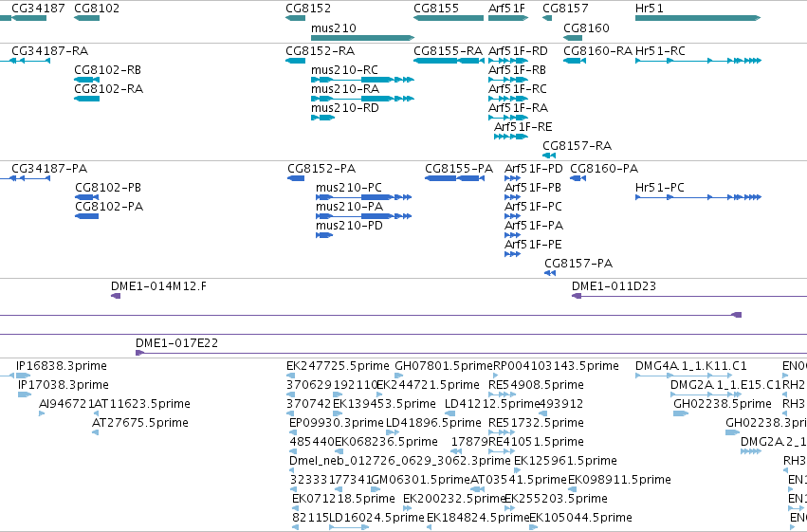This screenshot has height=532, width=807.
Task: Select the CG34187 gene label
Action: point(38,9)
